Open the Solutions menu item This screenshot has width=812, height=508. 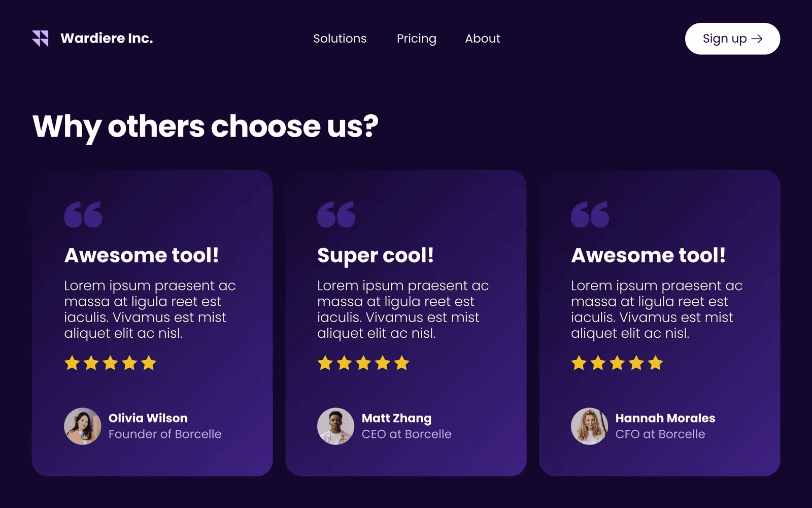[340, 39]
